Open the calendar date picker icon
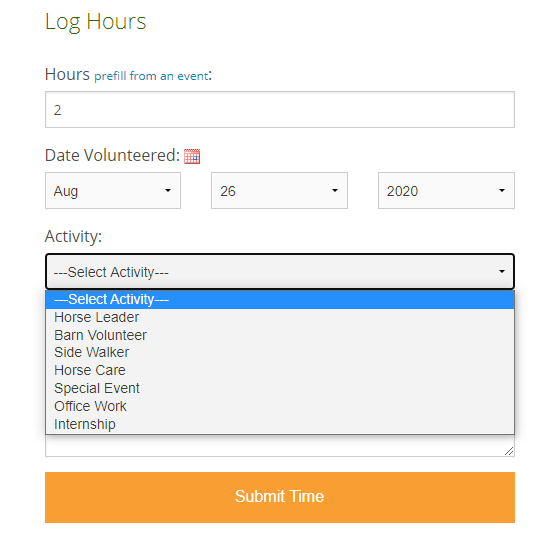Viewport: 540px width, 544px height. [192, 156]
